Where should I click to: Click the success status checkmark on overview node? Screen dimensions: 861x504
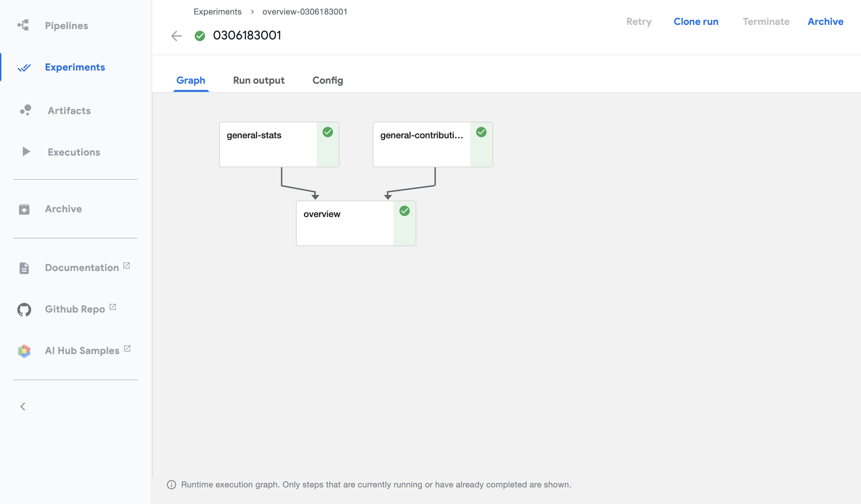[x=405, y=211]
